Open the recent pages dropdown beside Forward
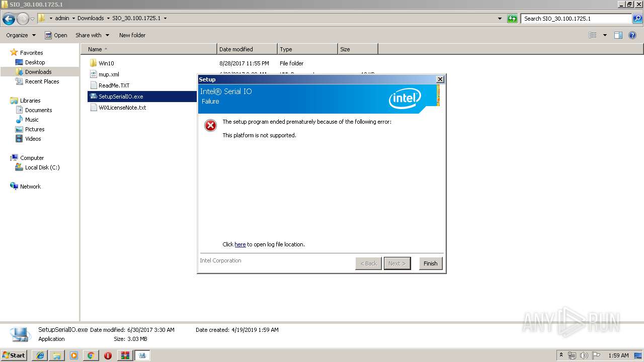 [x=32, y=19]
